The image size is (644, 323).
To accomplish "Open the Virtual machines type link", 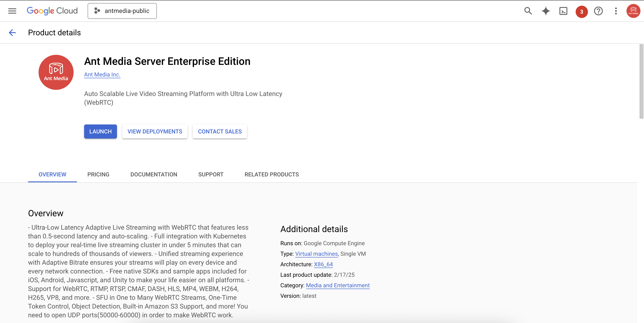I will pyautogui.click(x=316, y=254).
